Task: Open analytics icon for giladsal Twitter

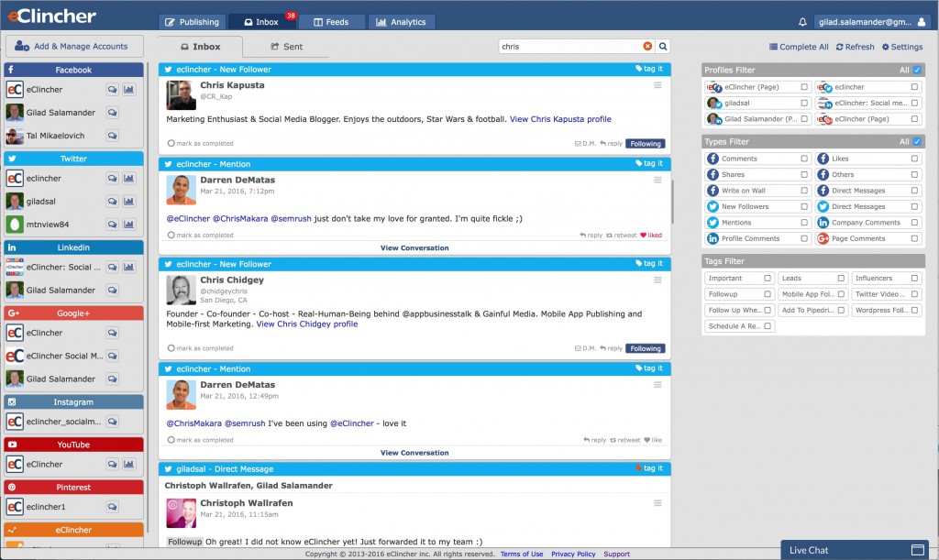Action: [x=128, y=202]
